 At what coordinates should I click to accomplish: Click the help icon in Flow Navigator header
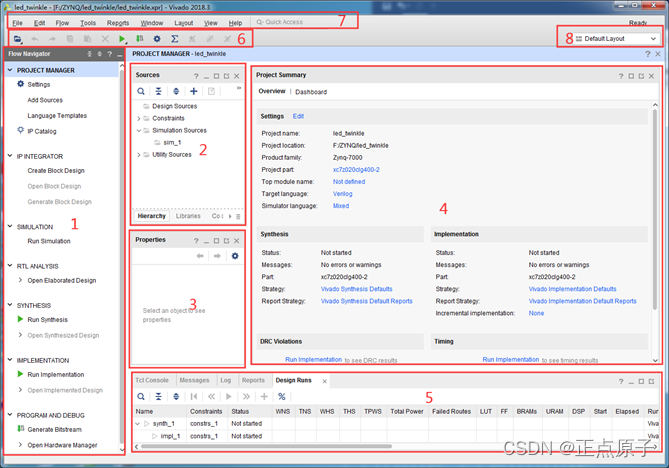coord(110,54)
